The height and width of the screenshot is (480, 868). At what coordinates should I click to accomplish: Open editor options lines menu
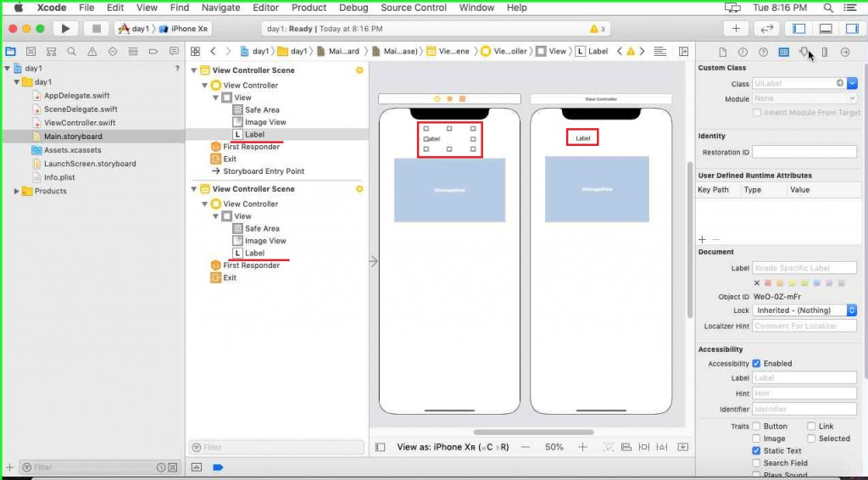pyautogui.click(x=659, y=52)
